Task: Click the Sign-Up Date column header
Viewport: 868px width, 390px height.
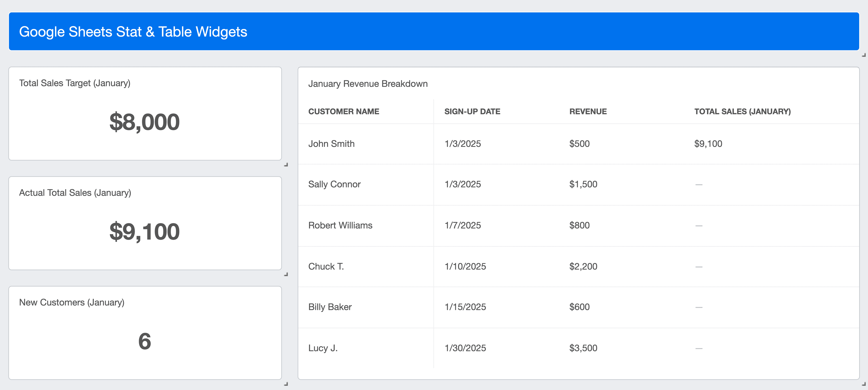Action: click(472, 111)
